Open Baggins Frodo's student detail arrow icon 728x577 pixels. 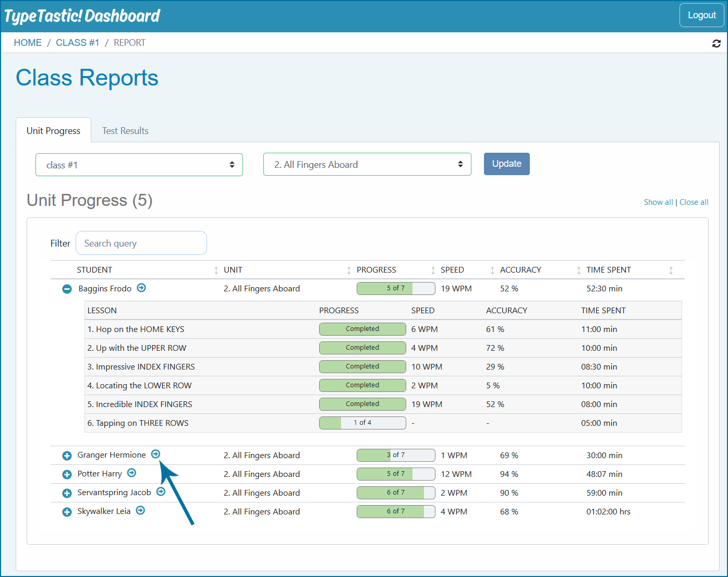pos(141,288)
